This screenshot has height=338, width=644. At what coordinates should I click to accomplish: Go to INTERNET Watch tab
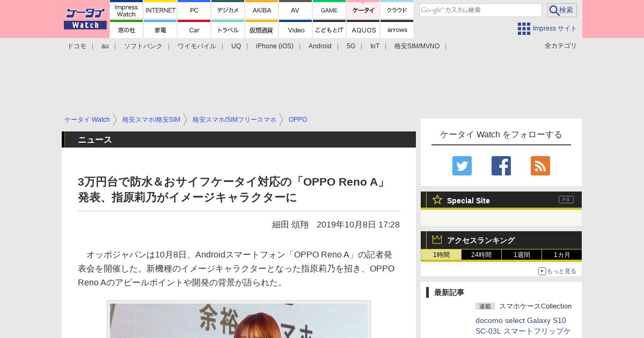coord(160,10)
